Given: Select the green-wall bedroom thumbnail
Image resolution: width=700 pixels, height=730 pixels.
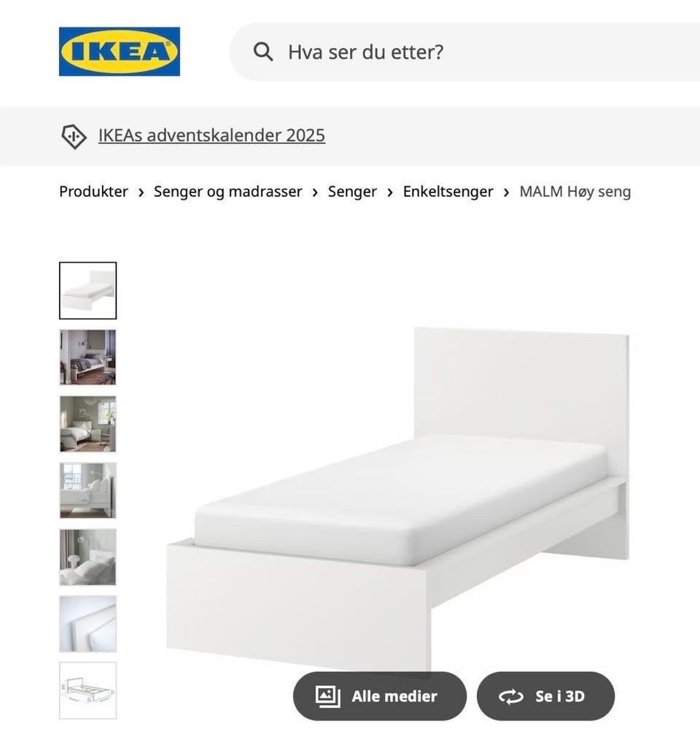Looking at the screenshot, I should [88, 424].
